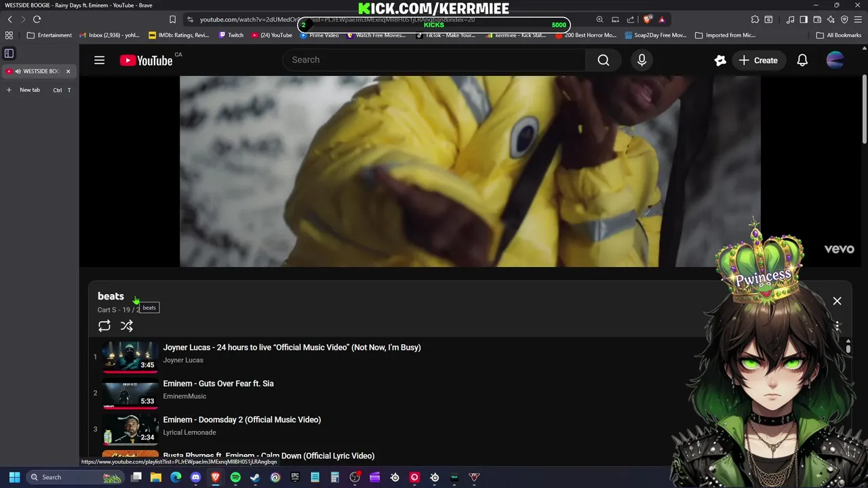Screen dimensions: 868x488
Task: Expand the All Bookmarks folder
Action: [839, 35]
